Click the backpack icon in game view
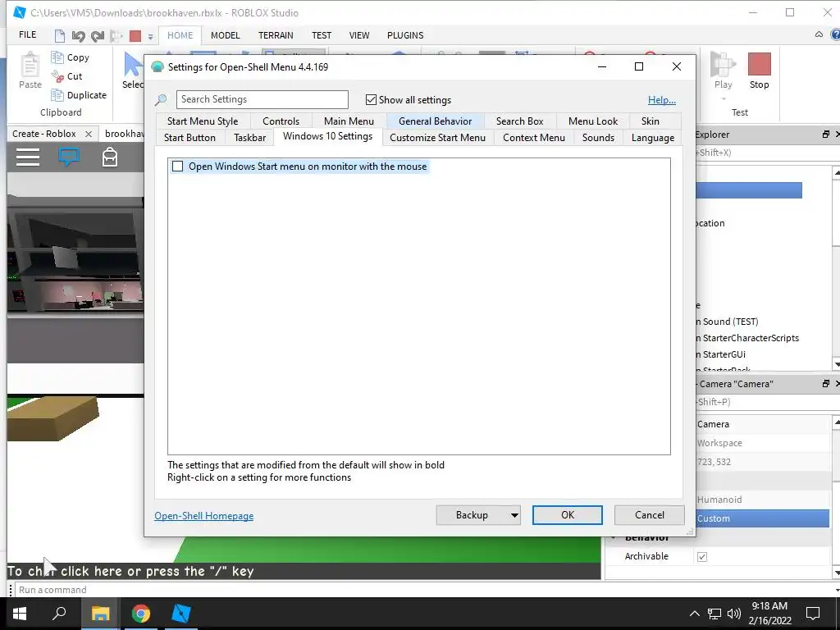The width and height of the screenshot is (840, 630). click(110, 157)
